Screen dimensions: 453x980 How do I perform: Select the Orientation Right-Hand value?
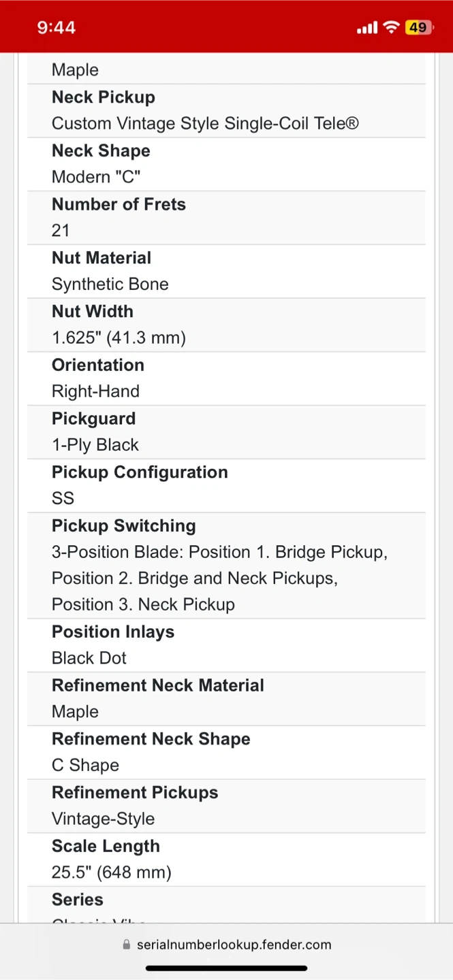95,391
